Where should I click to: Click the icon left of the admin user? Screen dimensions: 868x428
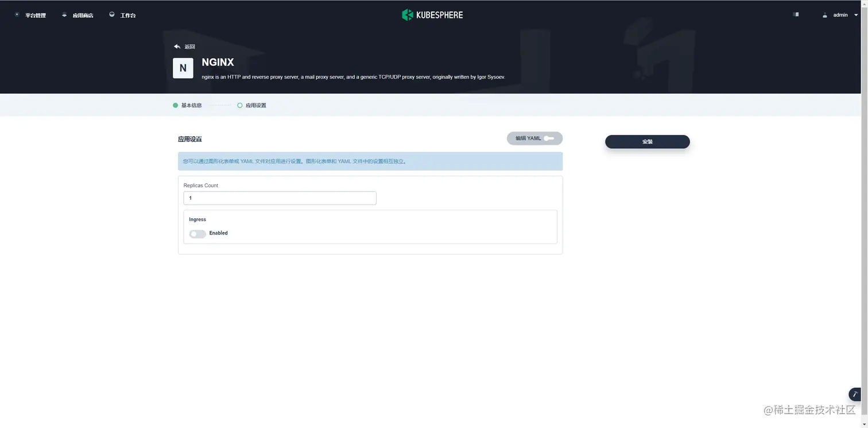pos(796,14)
